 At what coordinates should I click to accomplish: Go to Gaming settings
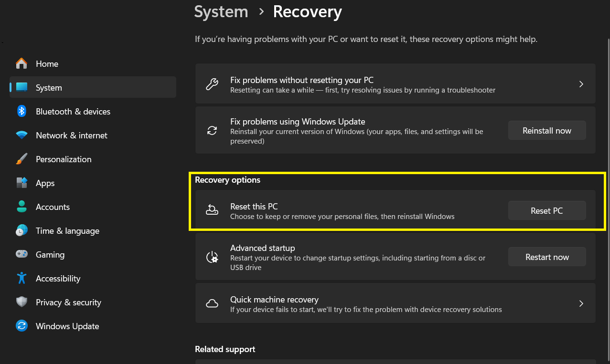93,254
